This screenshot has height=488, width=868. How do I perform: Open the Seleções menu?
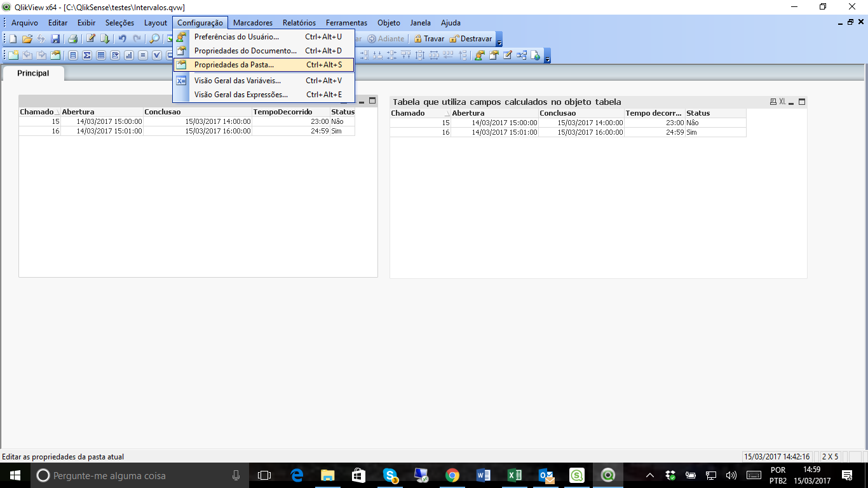click(x=119, y=22)
